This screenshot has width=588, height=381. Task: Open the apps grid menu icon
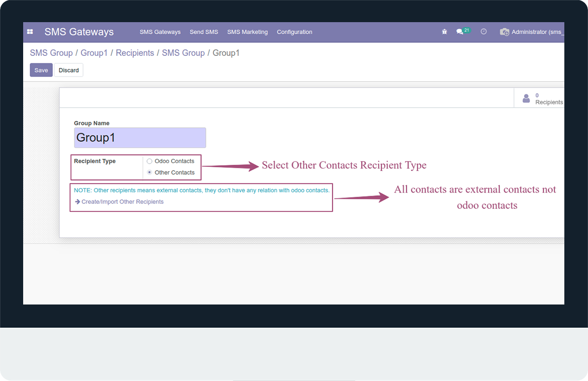pos(30,32)
